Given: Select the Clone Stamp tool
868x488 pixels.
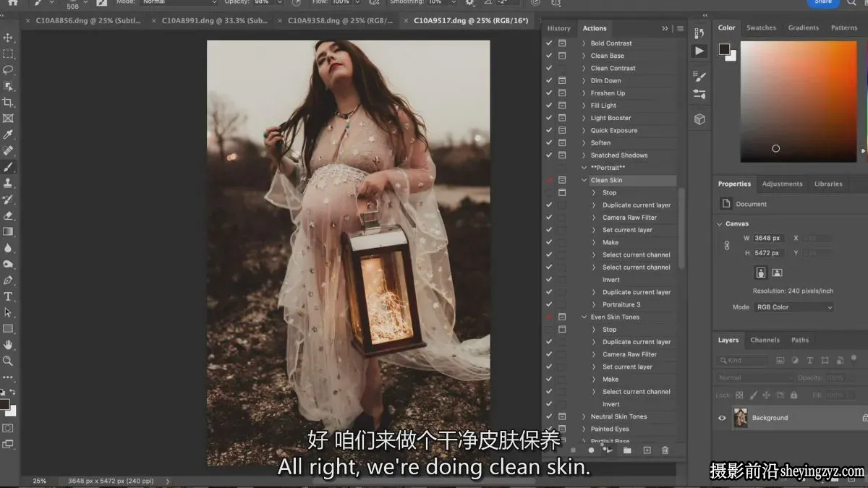Looking at the screenshot, I should click(x=8, y=183).
